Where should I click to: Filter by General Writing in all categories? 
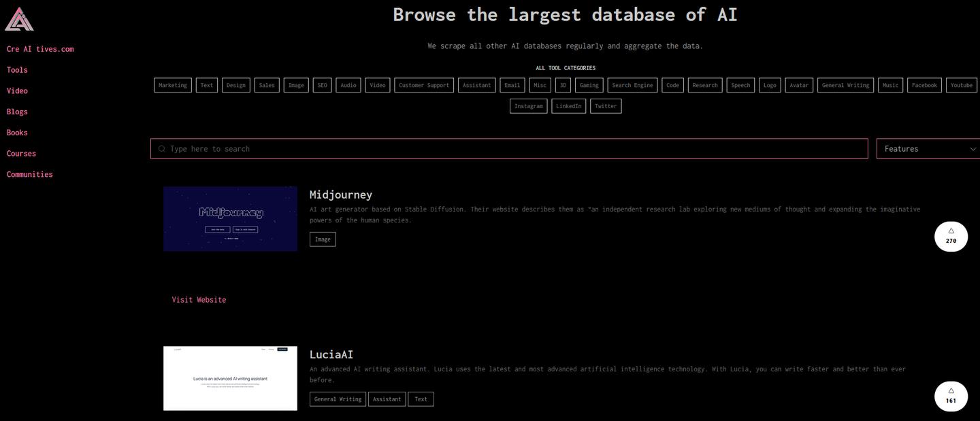[846, 85]
